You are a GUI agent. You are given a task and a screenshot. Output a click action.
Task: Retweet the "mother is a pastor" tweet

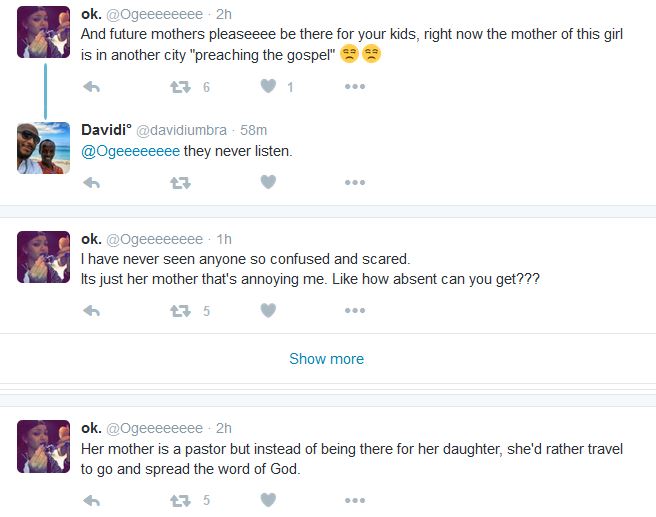[180, 501]
